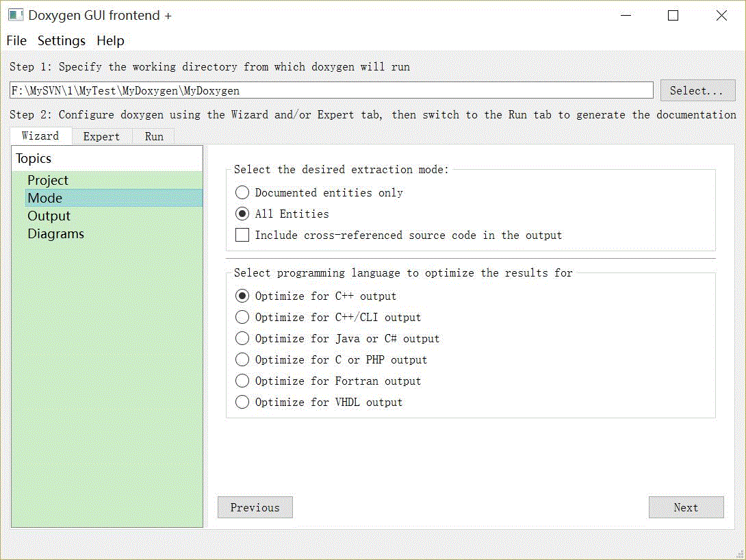The width and height of the screenshot is (746, 560).
Task: Minimize the Doxygen window
Action: [626, 15]
